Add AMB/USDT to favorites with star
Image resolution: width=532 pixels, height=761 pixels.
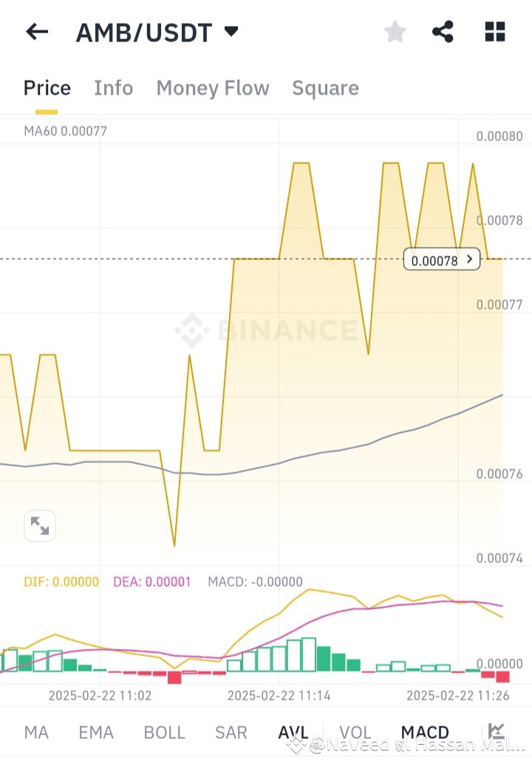[x=395, y=32]
